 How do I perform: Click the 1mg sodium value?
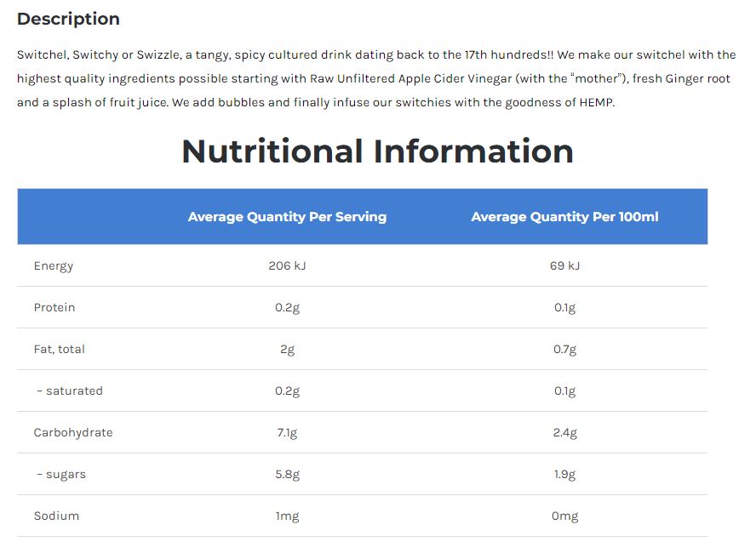287,516
